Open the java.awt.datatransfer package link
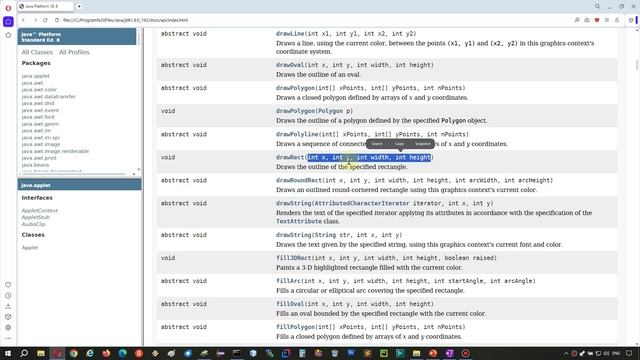Screen dimensions: 640x360 pyautogui.click(x=49, y=97)
